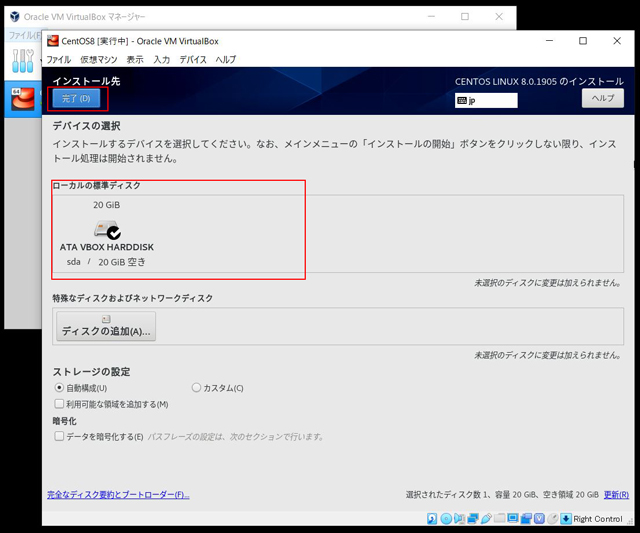This screenshot has width=640, height=533.
Task: Select the ATA VBOX HARDDISK disk icon
Action: [x=107, y=229]
